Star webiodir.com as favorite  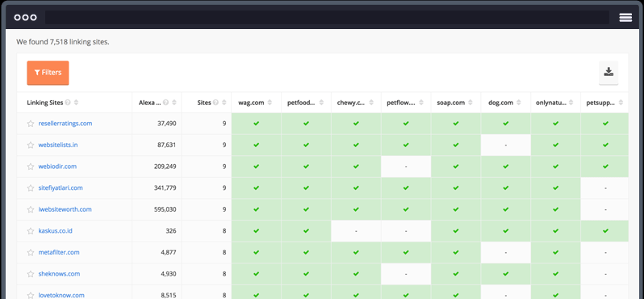(x=31, y=166)
